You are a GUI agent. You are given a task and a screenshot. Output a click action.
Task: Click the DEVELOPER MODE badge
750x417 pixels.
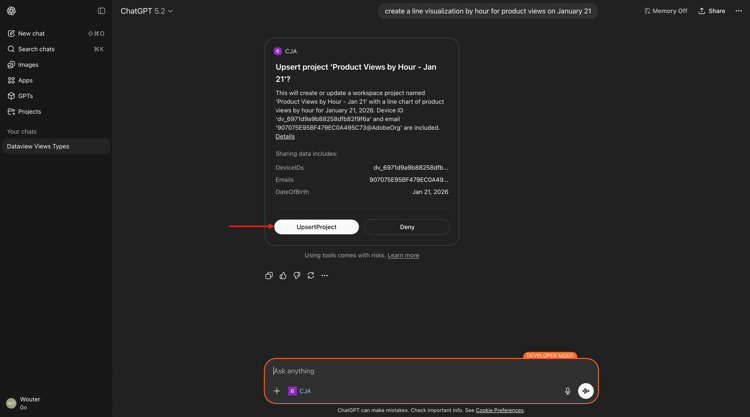550,355
